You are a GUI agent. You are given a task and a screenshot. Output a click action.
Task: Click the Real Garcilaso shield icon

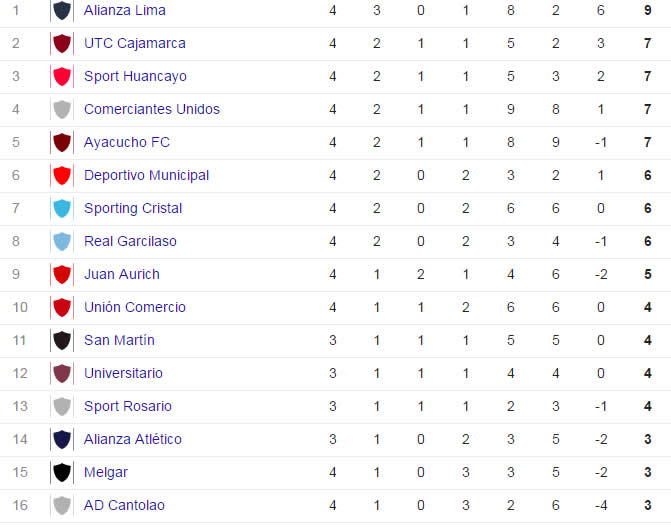click(62, 241)
